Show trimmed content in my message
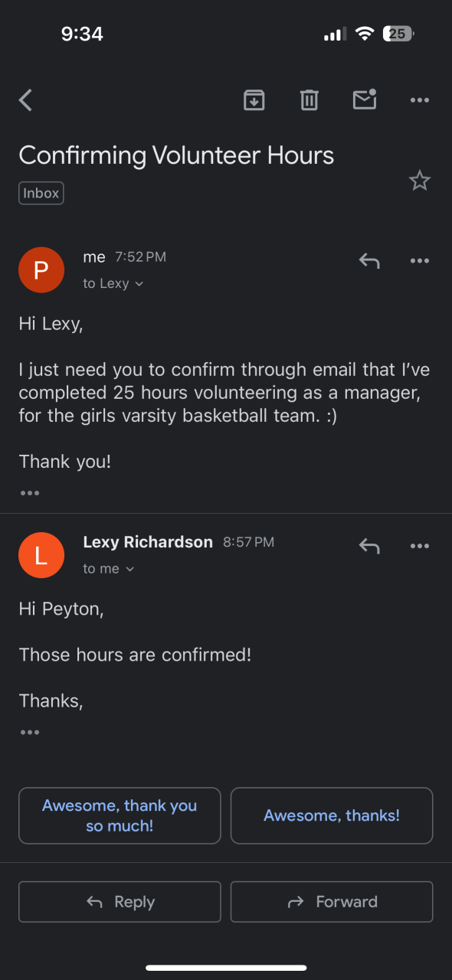This screenshot has width=452, height=980. 30,493
